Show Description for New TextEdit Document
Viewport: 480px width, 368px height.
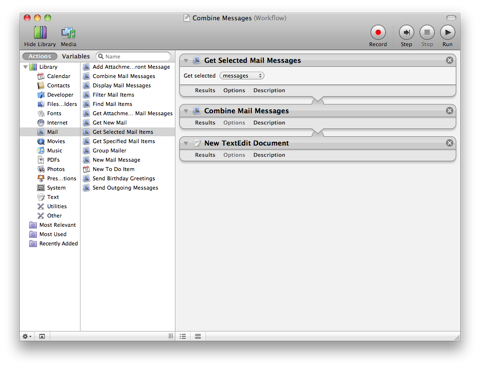[x=269, y=155]
